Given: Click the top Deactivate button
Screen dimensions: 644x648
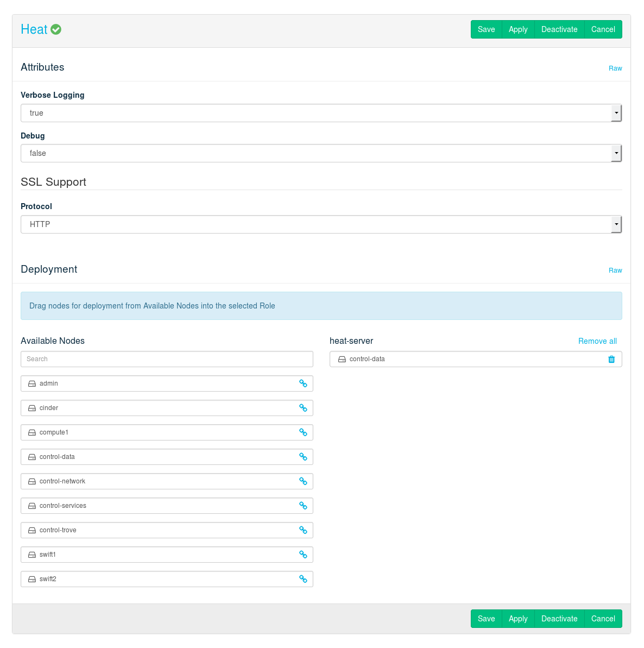Looking at the screenshot, I should (x=559, y=29).
